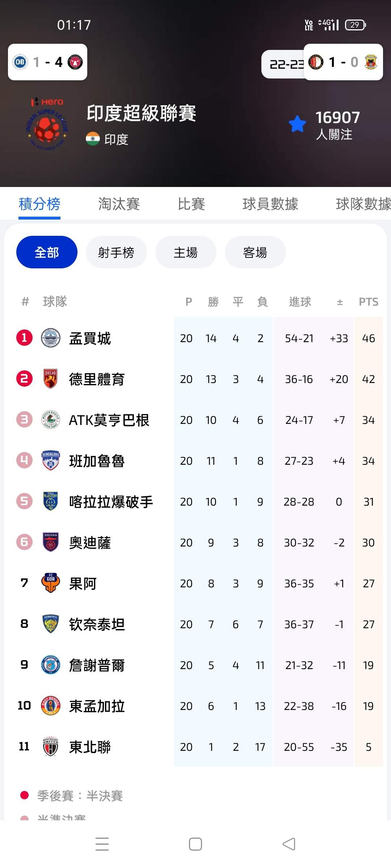The height and width of the screenshot is (868, 391).
Task: Open the OB 1-4 match card
Action: pyautogui.click(x=47, y=62)
